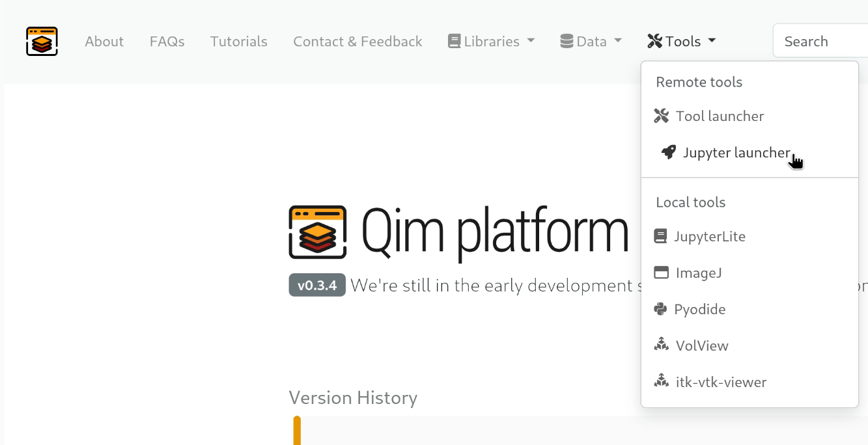Navigate to Tutorials
The height and width of the screenshot is (445, 868).
[239, 42]
